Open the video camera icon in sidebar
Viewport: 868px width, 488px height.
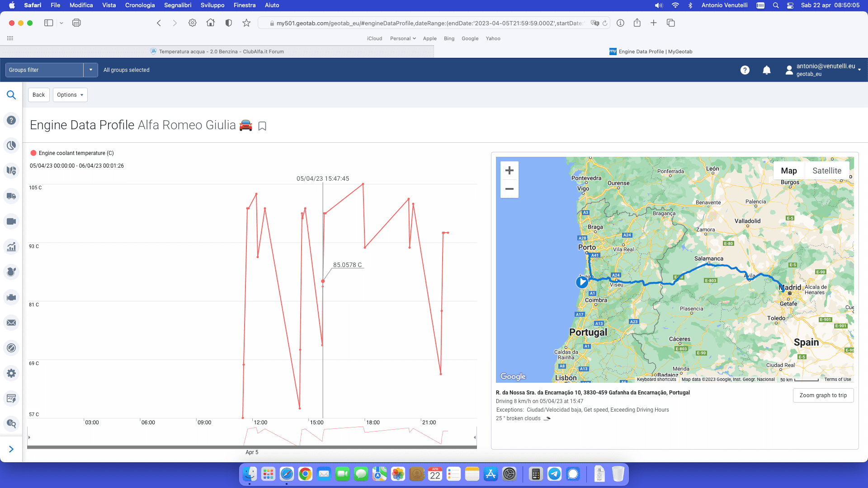coord(11,221)
